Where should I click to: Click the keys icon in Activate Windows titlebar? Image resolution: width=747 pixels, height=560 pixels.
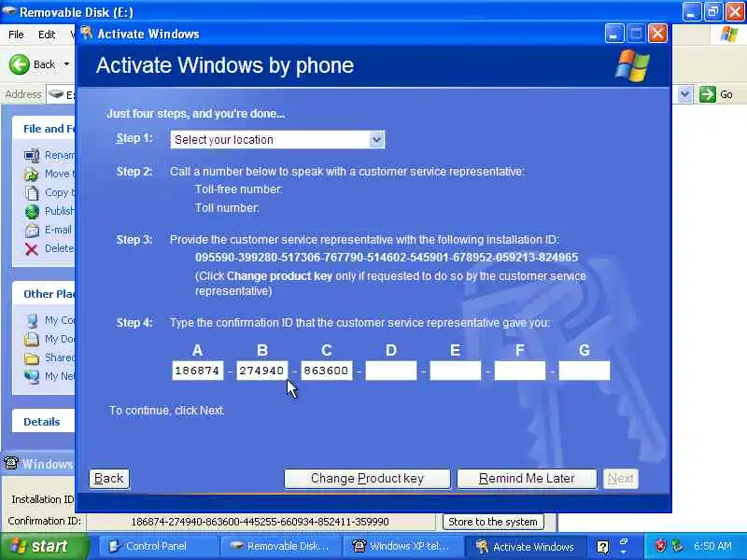pyautogui.click(x=87, y=33)
